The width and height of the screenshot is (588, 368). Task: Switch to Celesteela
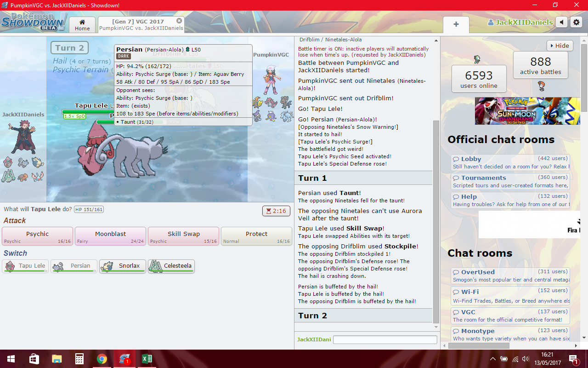coord(171,266)
